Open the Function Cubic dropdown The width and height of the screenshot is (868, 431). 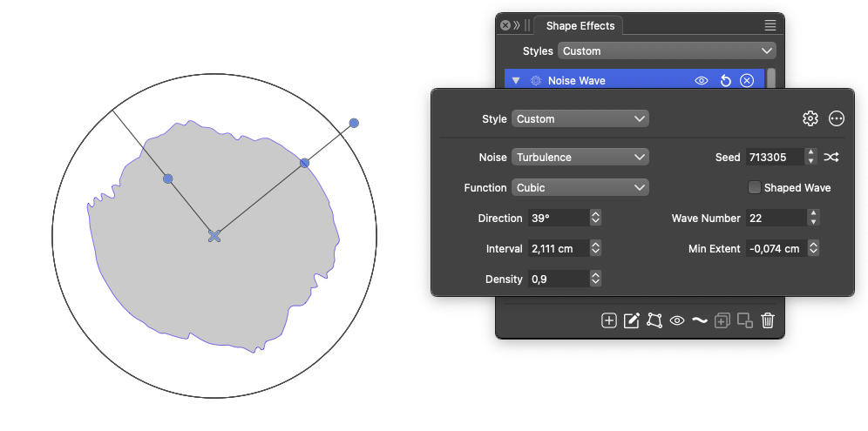click(580, 187)
